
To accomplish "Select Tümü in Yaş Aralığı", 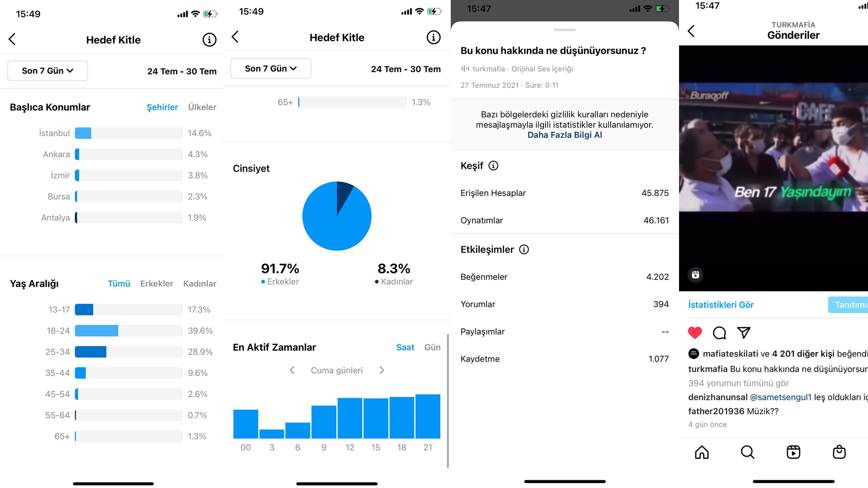I will coord(119,284).
